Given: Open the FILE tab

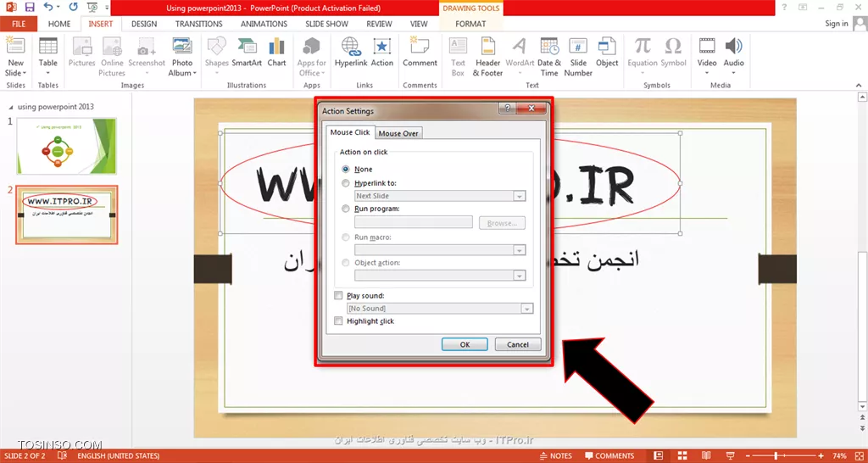Looking at the screenshot, I should point(19,24).
